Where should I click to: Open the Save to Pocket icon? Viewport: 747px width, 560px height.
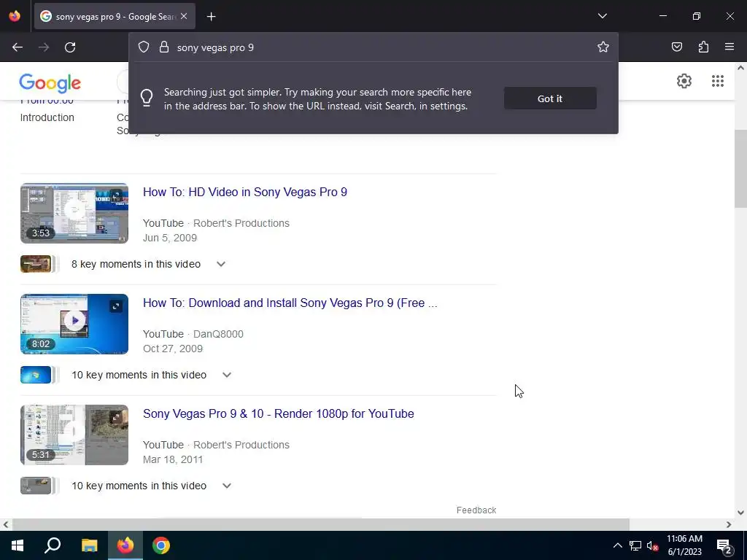click(677, 47)
